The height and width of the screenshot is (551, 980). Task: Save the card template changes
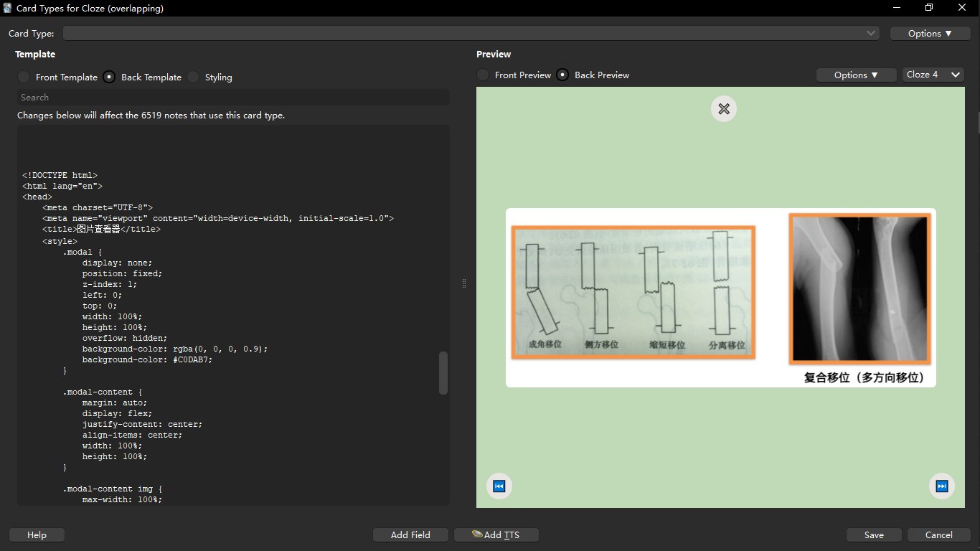coord(874,534)
